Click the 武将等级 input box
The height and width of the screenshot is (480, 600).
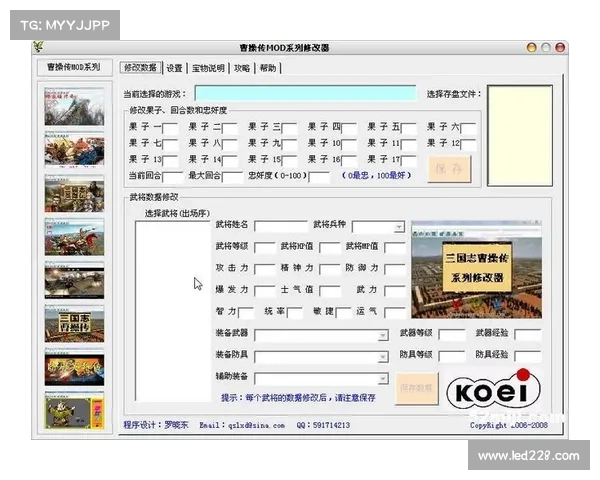pyautogui.click(x=265, y=248)
